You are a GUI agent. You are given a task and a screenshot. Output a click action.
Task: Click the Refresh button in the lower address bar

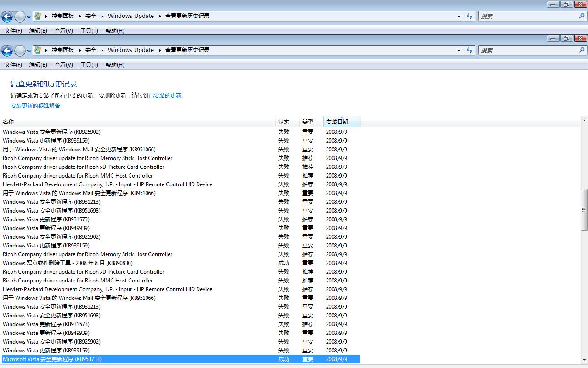click(469, 50)
